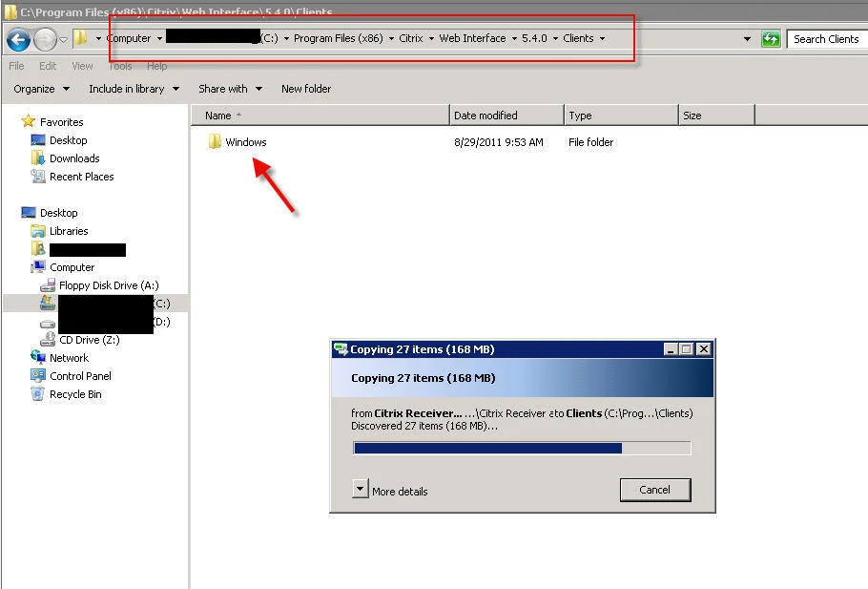
Task: Click the New folder button
Action: tap(306, 89)
